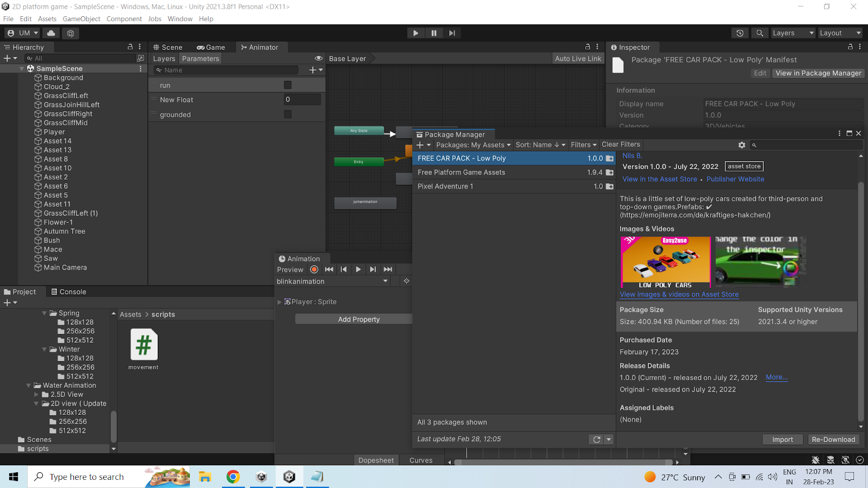Start Play mode with the Play button
This screenshot has width=868, height=488.
tap(416, 33)
